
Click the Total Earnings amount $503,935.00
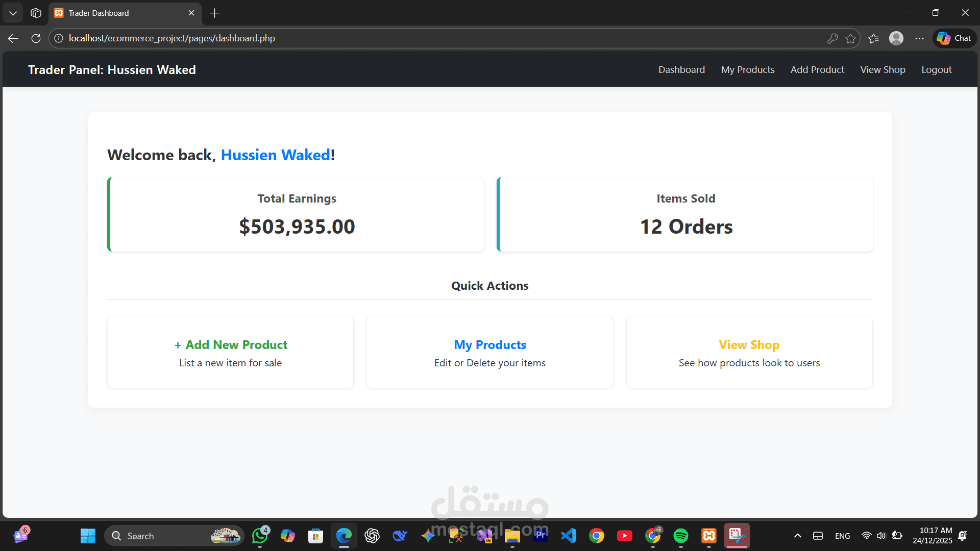[x=297, y=227]
